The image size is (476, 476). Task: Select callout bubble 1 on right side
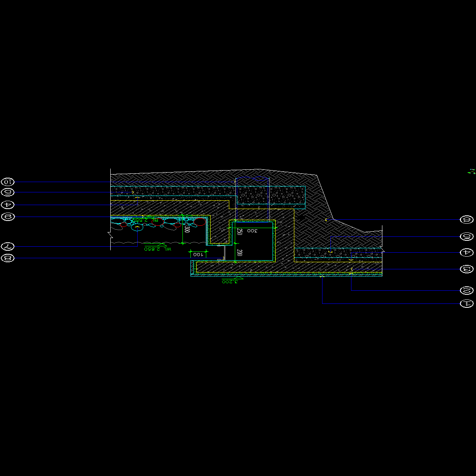click(466, 304)
